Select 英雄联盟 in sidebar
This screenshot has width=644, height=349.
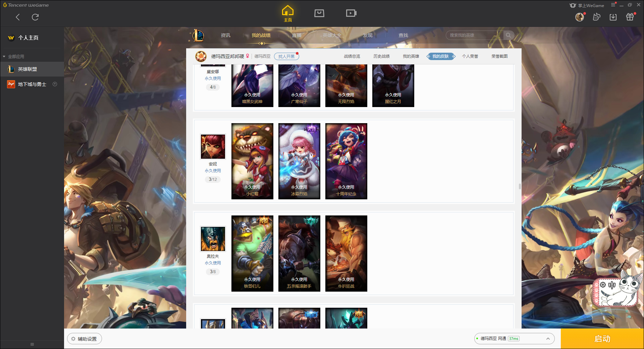32,69
